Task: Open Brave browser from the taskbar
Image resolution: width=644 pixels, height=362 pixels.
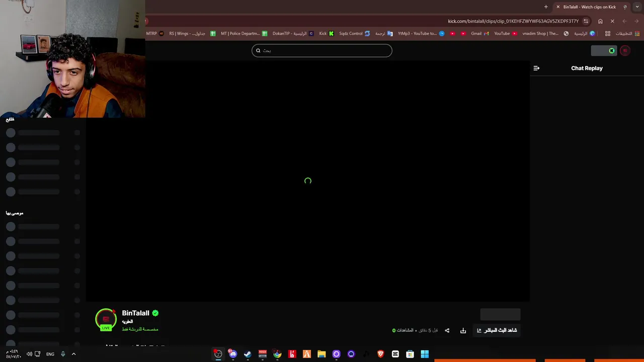Action: 380,354
